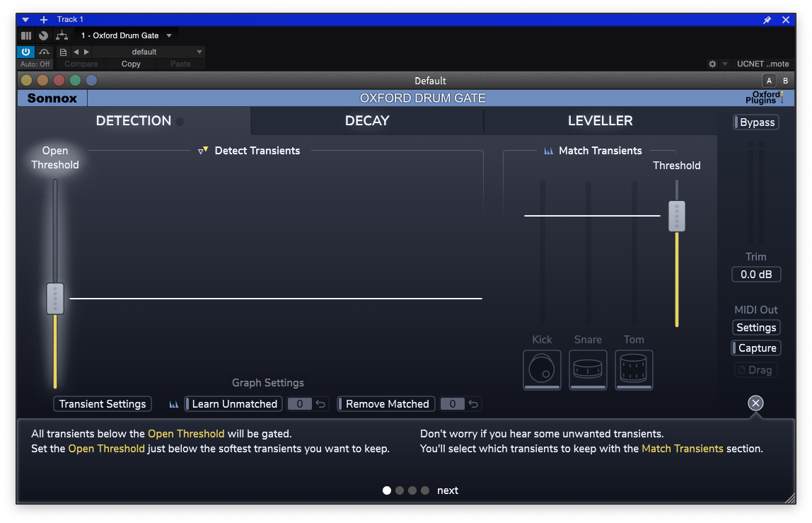Click the automation mode curve icon
This screenshot has height=523, width=812.
coord(44,52)
